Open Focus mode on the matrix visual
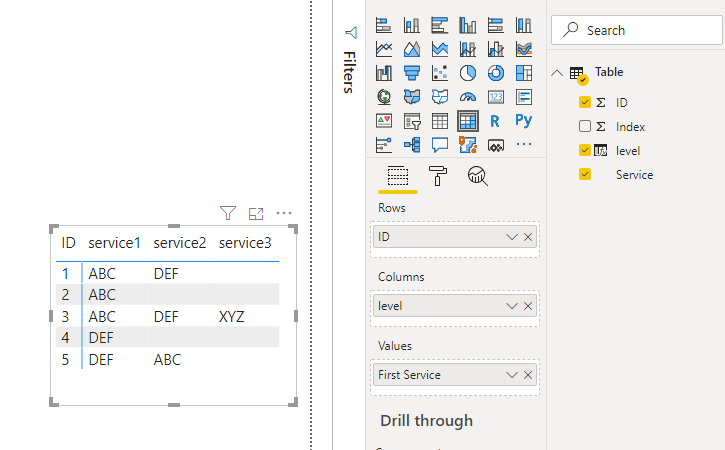 click(x=256, y=213)
